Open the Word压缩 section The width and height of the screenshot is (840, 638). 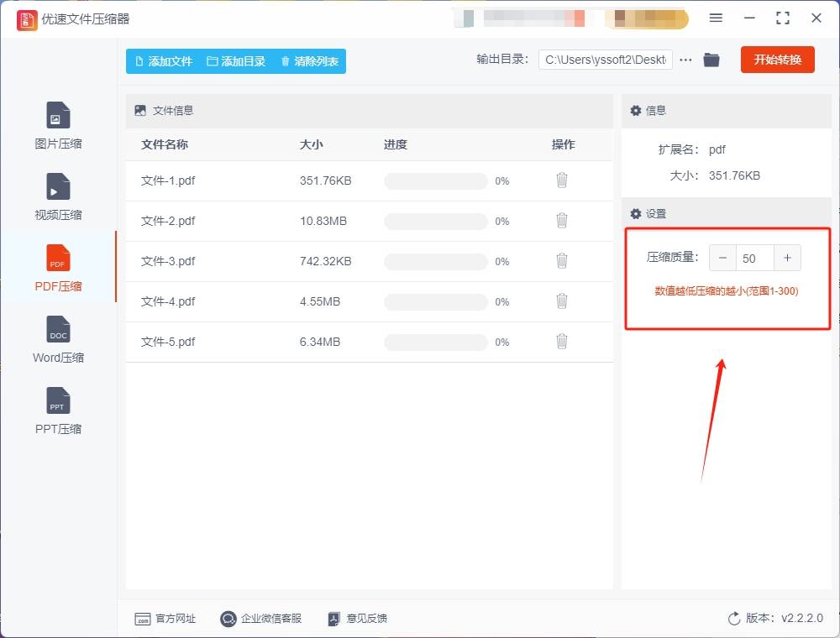(58, 339)
